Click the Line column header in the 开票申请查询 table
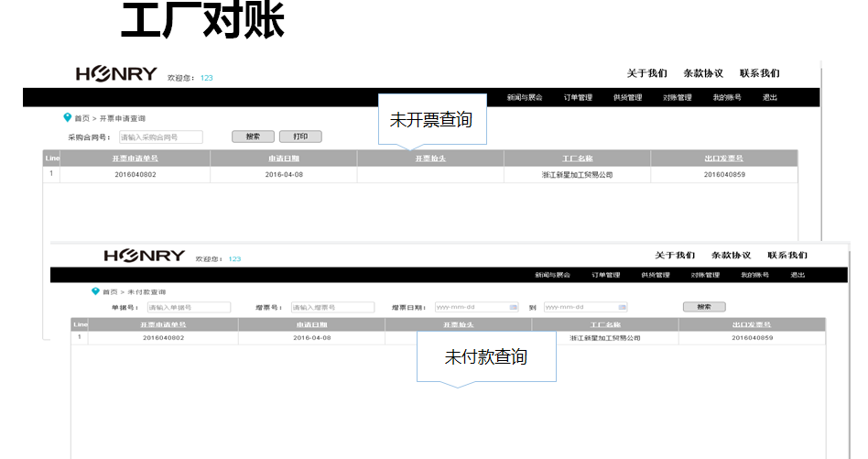The height and width of the screenshot is (459, 868). point(52,158)
